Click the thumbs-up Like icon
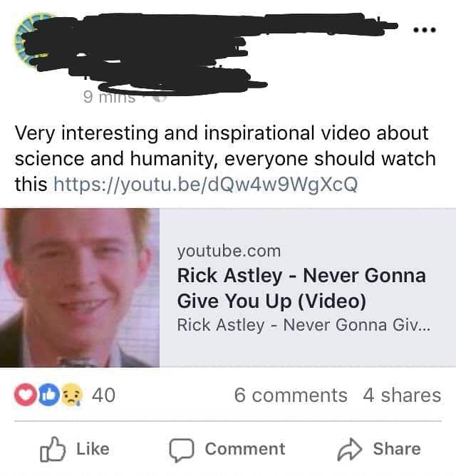 (x=53, y=450)
